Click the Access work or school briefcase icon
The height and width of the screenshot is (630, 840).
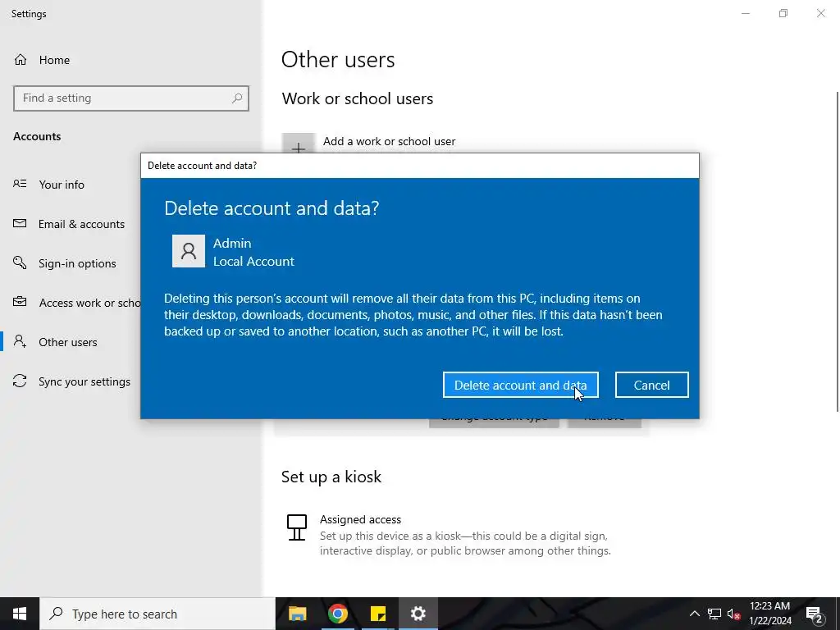coord(20,302)
